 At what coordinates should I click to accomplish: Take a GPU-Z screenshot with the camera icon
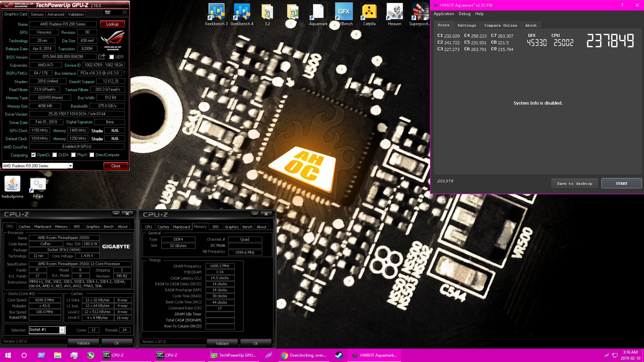pyautogui.click(x=108, y=12)
